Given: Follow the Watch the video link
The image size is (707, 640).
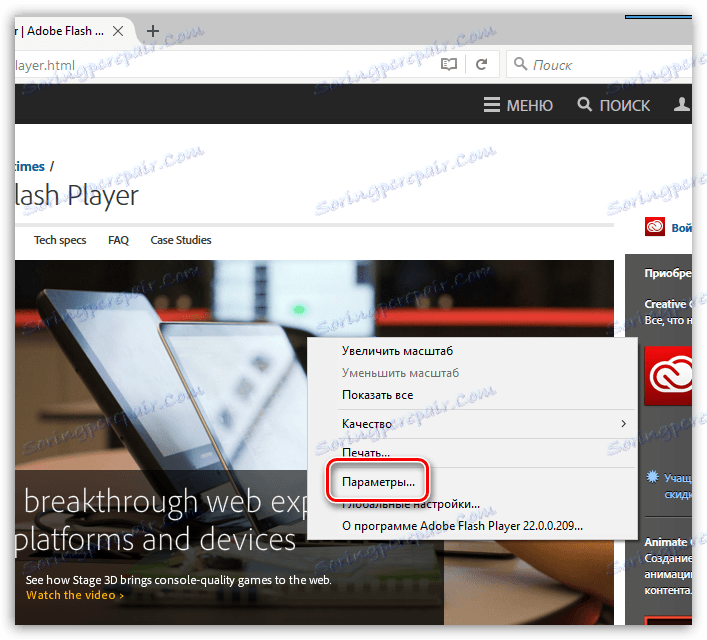Looking at the screenshot, I should (x=75, y=595).
